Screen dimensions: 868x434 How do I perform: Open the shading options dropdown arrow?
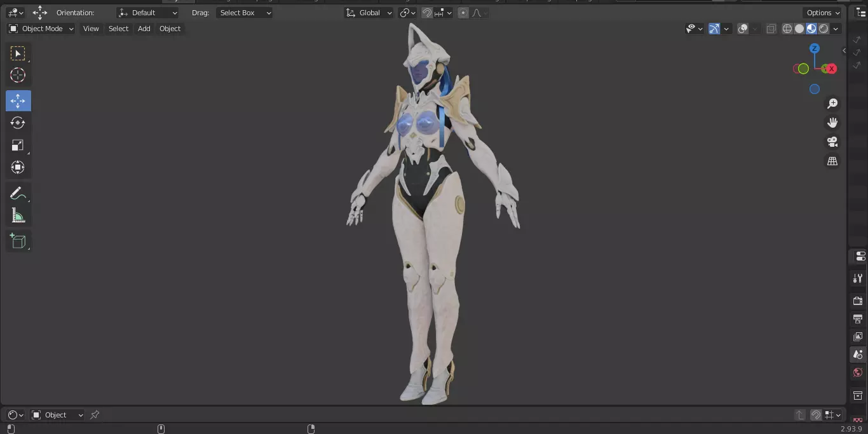pyautogui.click(x=836, y=29)
